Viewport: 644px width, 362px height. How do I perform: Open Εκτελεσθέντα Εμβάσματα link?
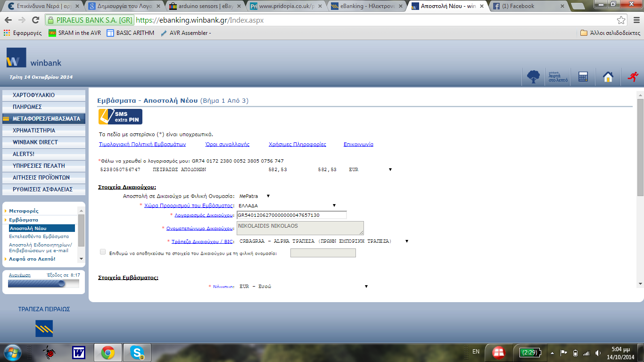tap(39, 236)
